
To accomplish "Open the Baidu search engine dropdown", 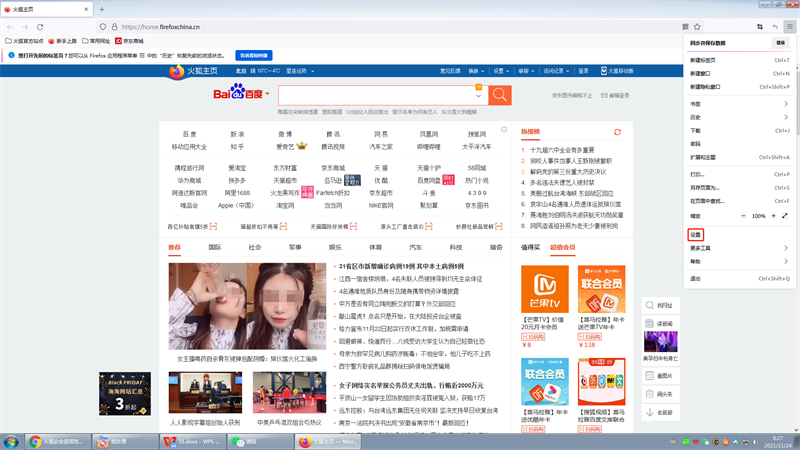I will pos(267,94).
